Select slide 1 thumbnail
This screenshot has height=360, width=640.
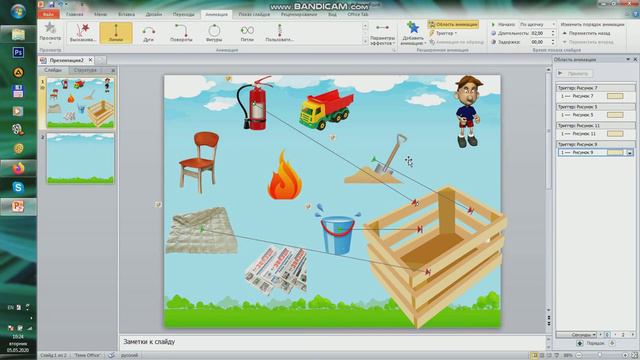(81, 103)
